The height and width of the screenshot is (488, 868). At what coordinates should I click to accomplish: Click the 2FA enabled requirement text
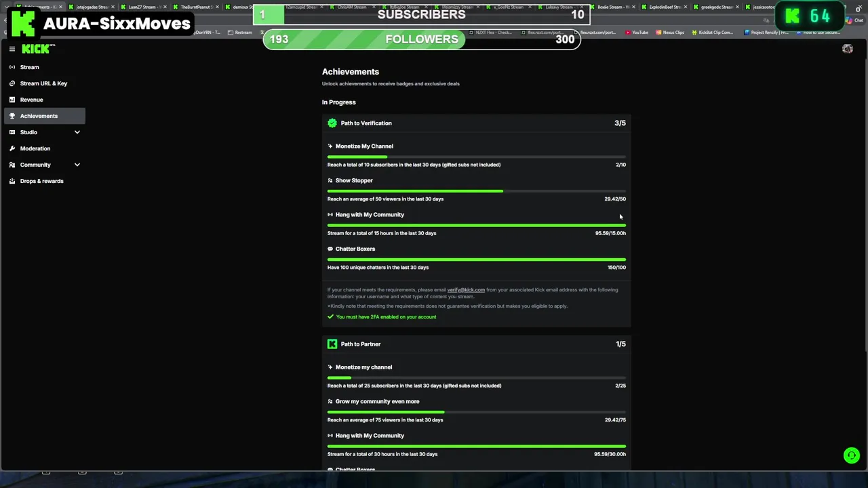(x=386, y=317)
